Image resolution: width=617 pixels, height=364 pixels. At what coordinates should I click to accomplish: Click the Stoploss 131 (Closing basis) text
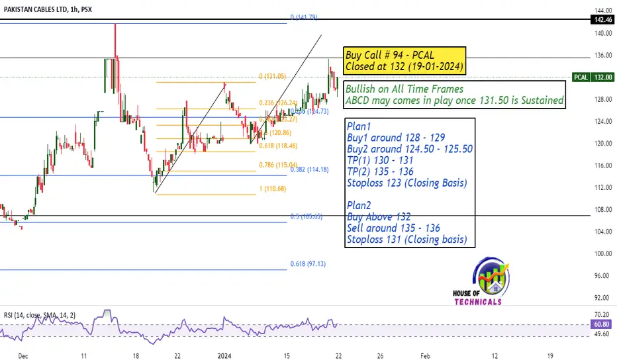(407, 240)
